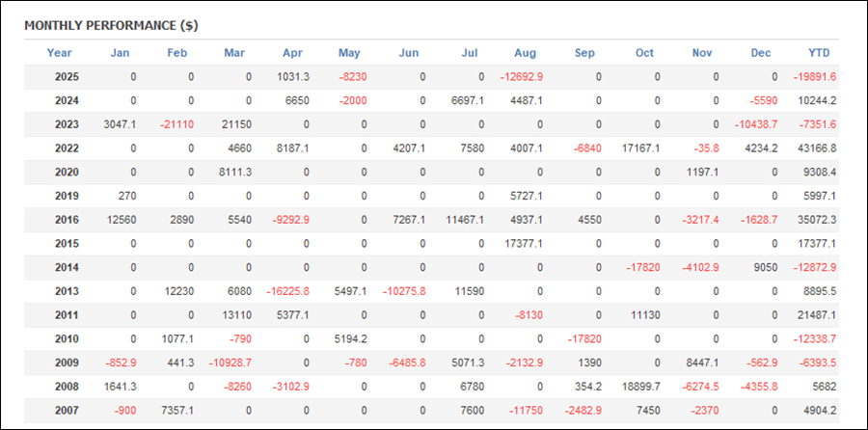Select the Apr column header

point(294,53)
